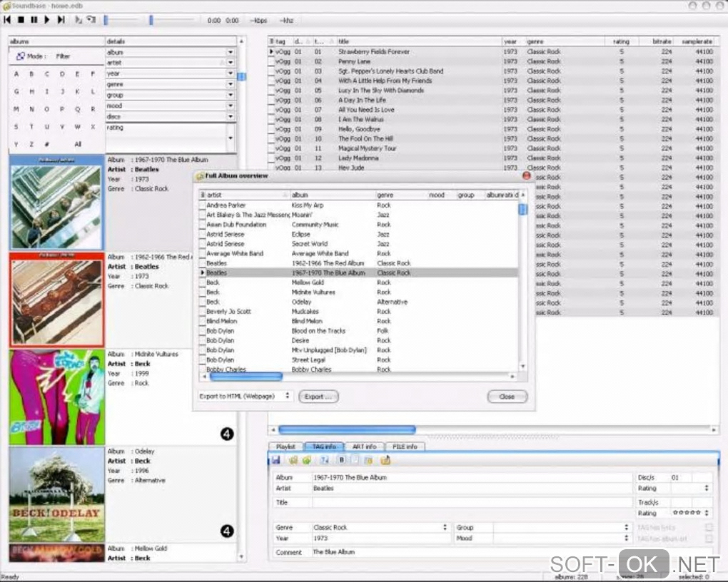Tick the checkbox for All You Need Is Love
Viewport: 728px width, 582px height.
pos(271,110)
